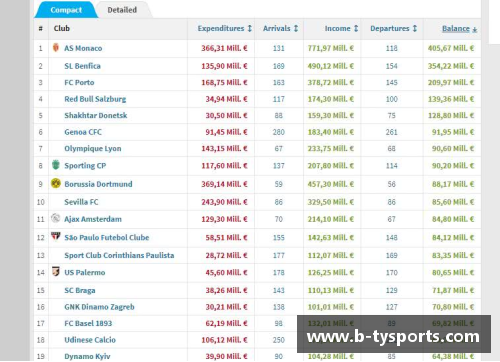Click the Sporting CP club crest

[56, 165]
